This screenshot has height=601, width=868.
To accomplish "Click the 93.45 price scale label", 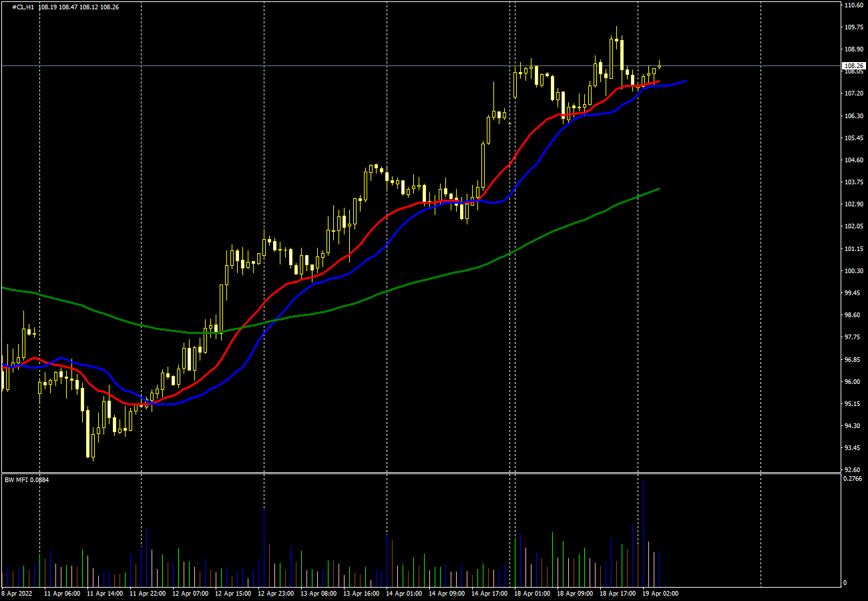I will [853, 448].
